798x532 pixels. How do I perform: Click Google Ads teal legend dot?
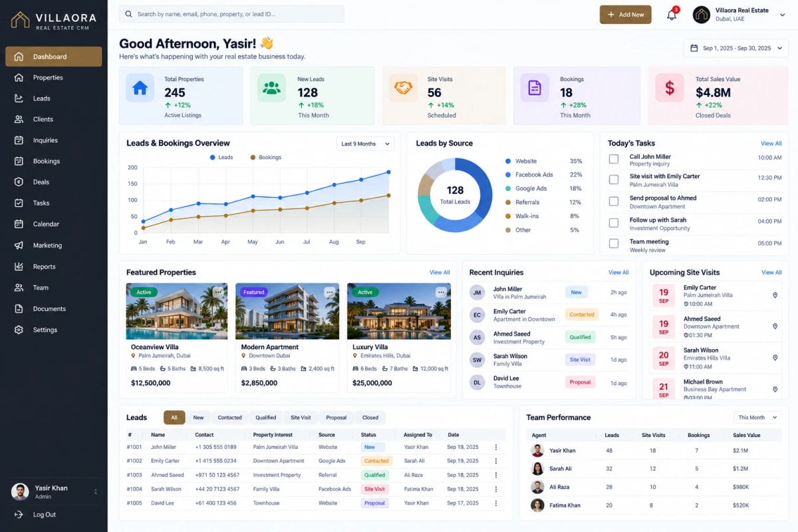508,188
